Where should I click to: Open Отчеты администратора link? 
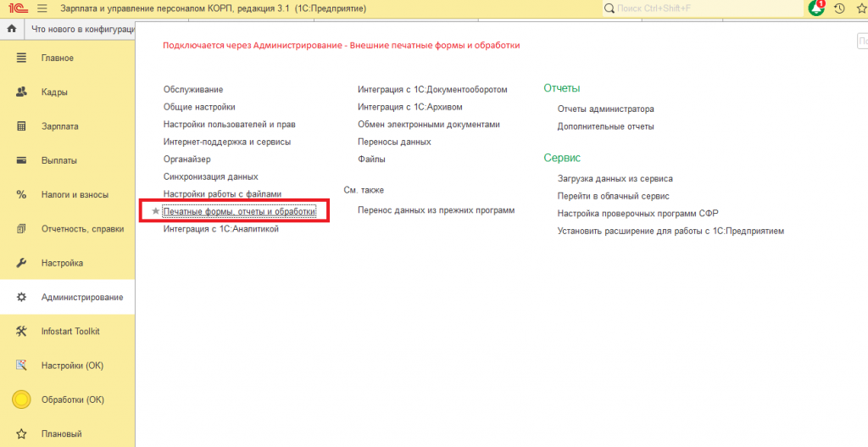point(605,109)
